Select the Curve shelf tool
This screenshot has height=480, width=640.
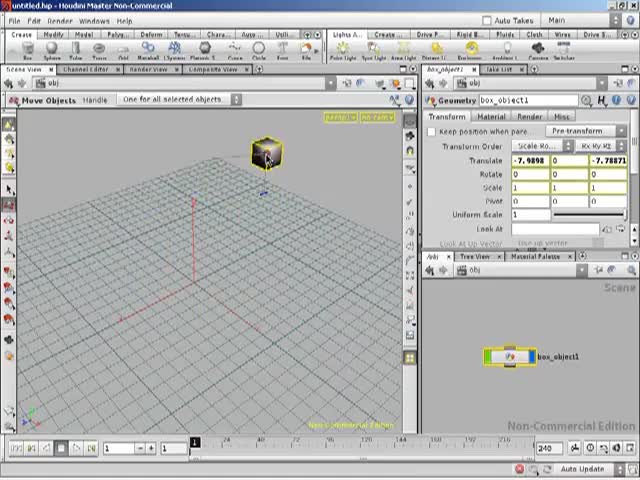click(x=235, y=51)
